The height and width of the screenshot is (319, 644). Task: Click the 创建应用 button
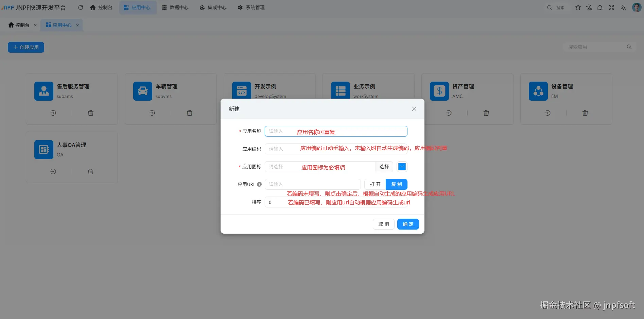pyautogui.click(x=26, y=47)
